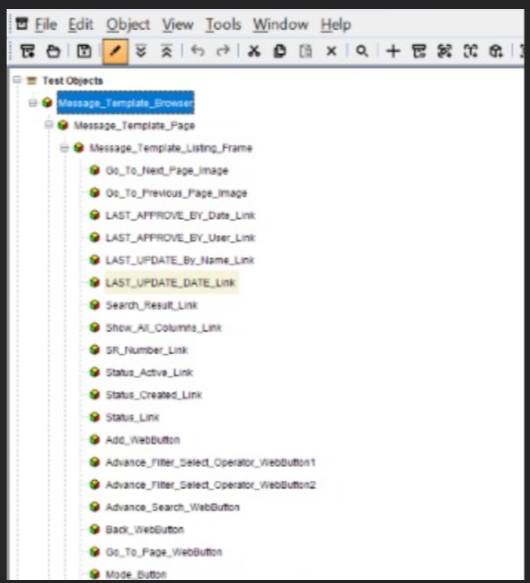This screenshot has height=583, width=530.
Task: Select Show_All_Columns_Link object
Action: [164, 328]
